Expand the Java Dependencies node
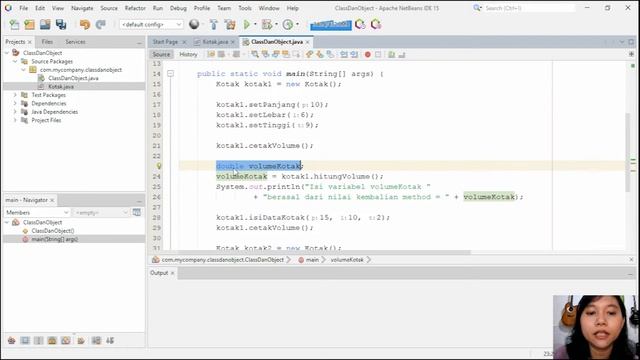Viewport: 640px width, 360px height. tap(15, 112)
